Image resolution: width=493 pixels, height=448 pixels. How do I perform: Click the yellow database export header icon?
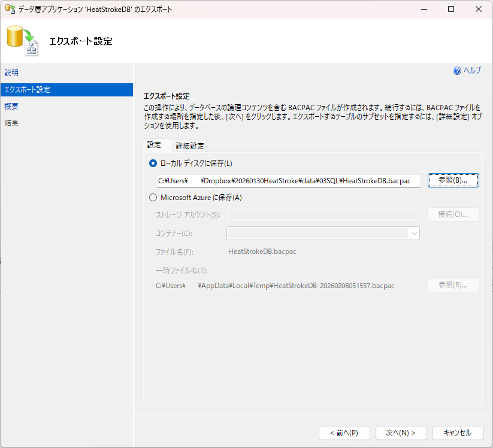pos(22,41)
